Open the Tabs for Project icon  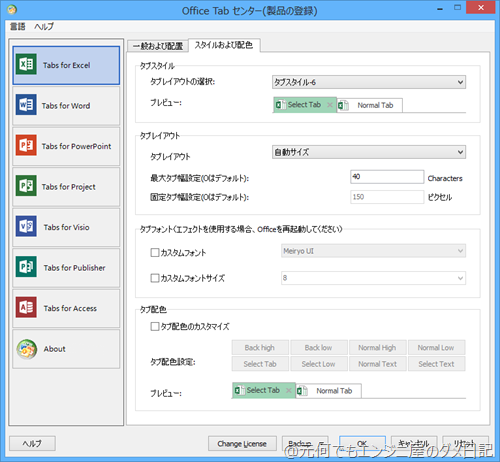(x=26, y=186)
